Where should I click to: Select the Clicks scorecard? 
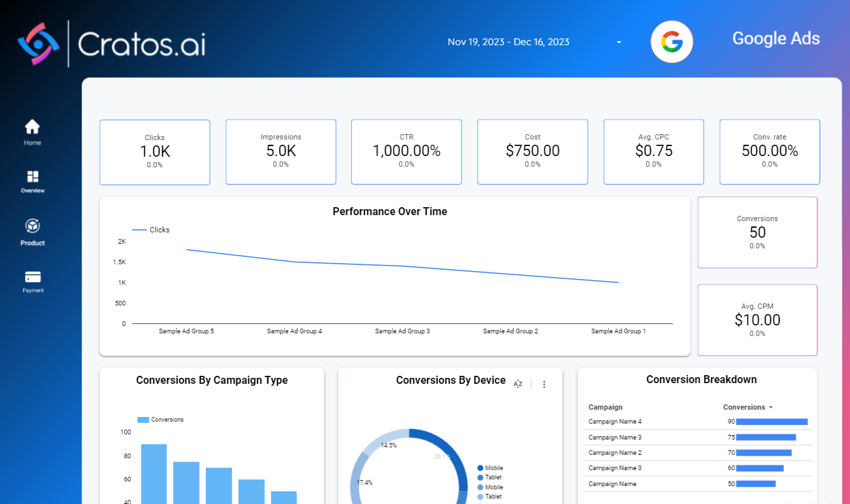(x=155, y=152)
